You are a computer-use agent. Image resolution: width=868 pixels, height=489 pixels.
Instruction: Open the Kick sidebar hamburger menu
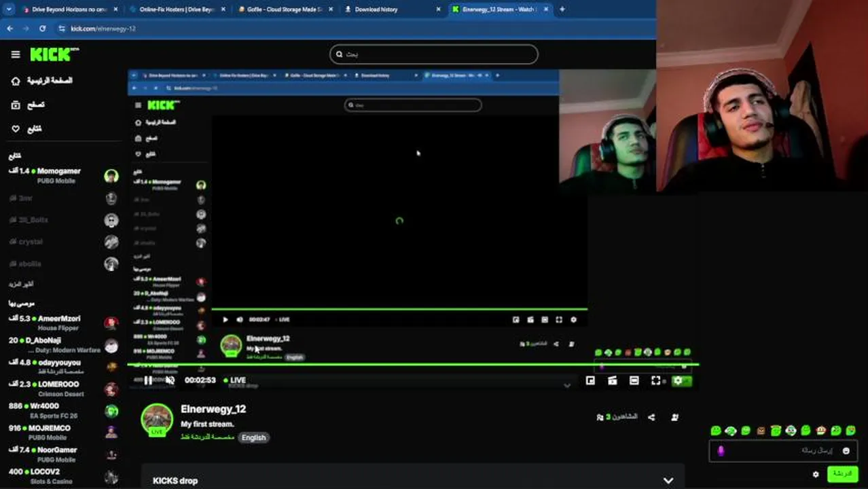pos(16,54)
